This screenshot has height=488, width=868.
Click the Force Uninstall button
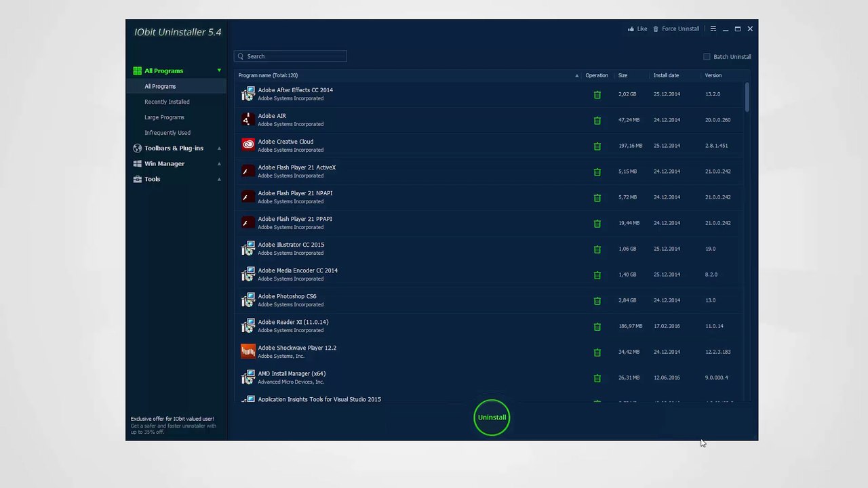675,29
